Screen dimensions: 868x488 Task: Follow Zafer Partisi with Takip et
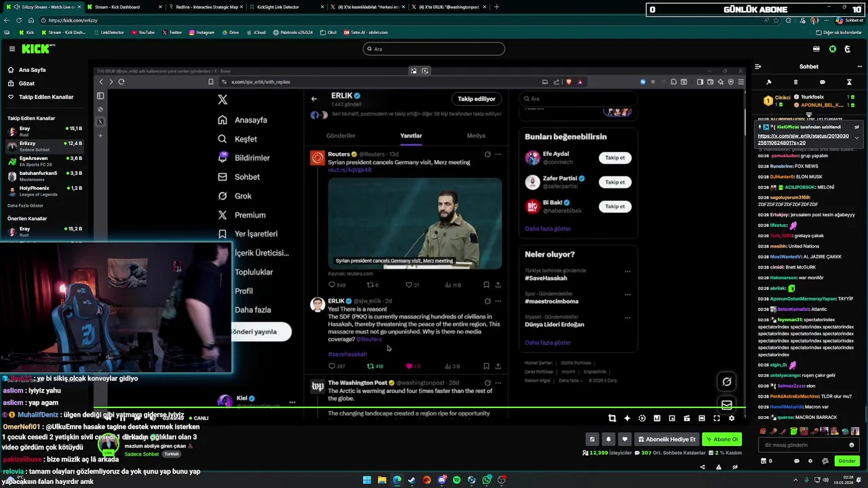615,182
